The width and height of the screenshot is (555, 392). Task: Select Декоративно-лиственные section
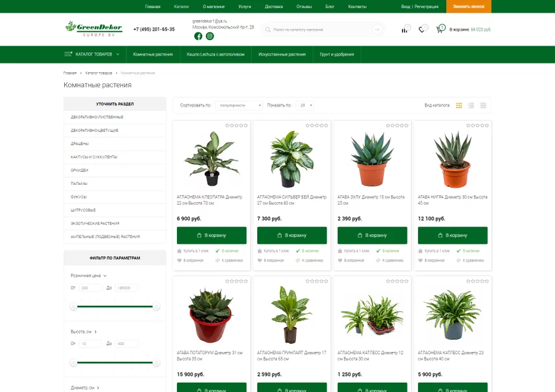coord(115,117)
